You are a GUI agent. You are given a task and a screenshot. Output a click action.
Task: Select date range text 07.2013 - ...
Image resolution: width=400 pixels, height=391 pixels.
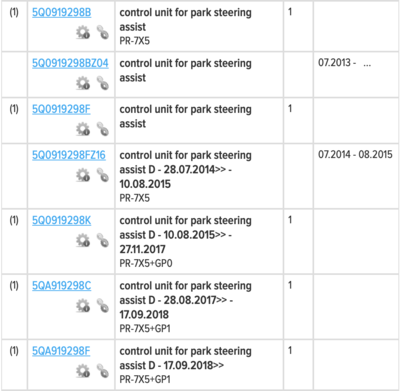point(337,63)
